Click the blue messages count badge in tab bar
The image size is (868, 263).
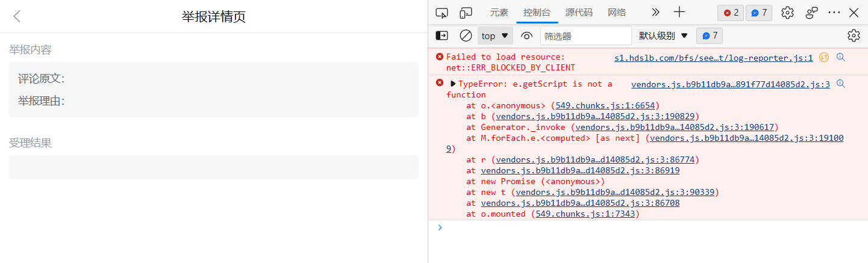point(759,13)
